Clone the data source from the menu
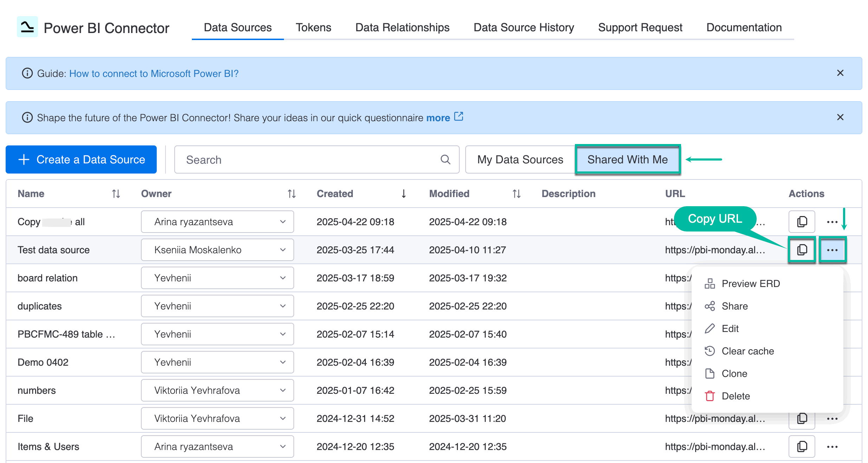This screenshot has width=868, height=463. tap(734, 373)
